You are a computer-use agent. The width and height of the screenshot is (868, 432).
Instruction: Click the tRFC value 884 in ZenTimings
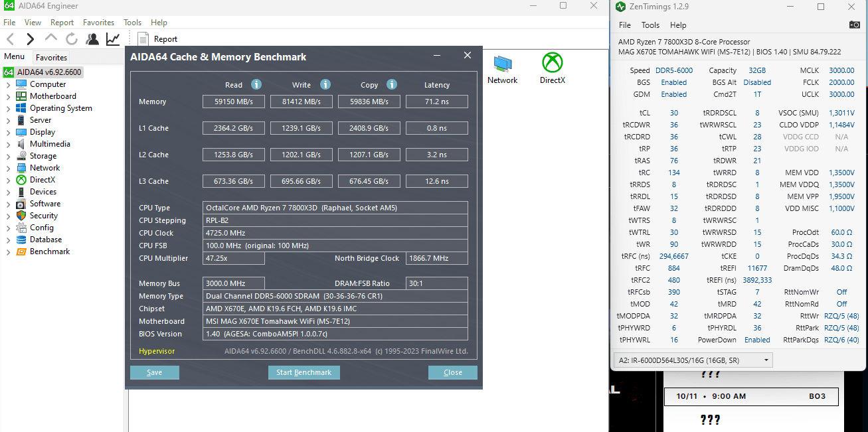(674, 268)
